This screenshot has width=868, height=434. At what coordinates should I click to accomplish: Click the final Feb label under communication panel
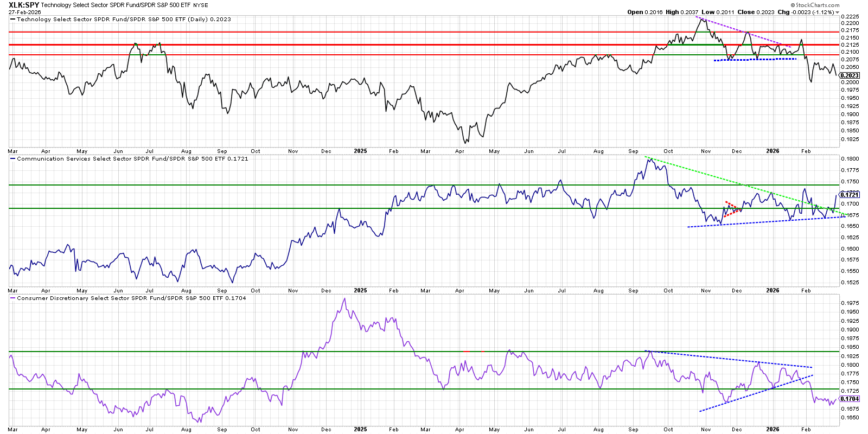click(806, 291)
